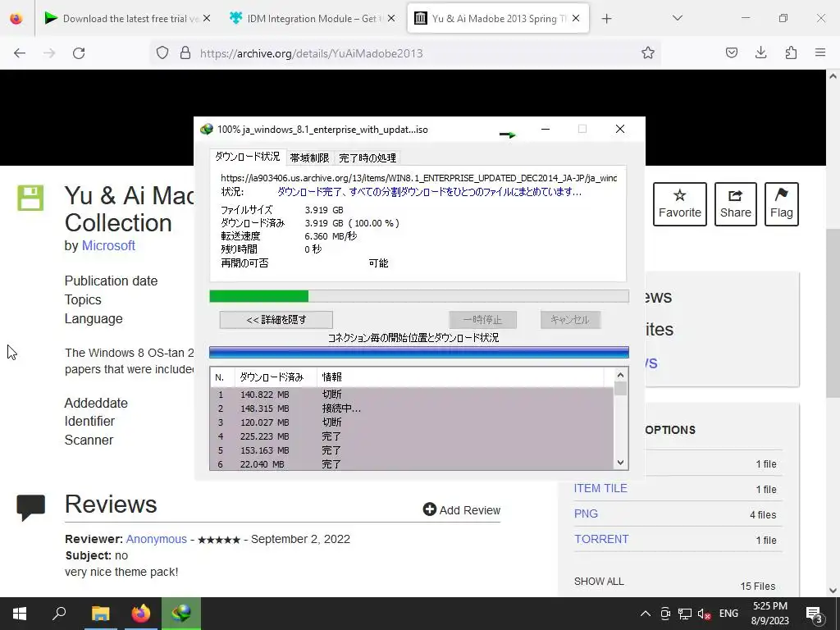Open the Save to Pocket button
Screen dimensions: 840x630
(732, 52)
